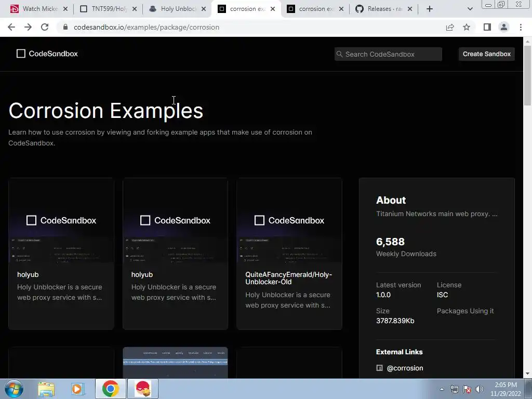The width and height of the screenshot is (532, 399).
Task: Open the red-hat app in taskbar
Action: click(142, 389)
